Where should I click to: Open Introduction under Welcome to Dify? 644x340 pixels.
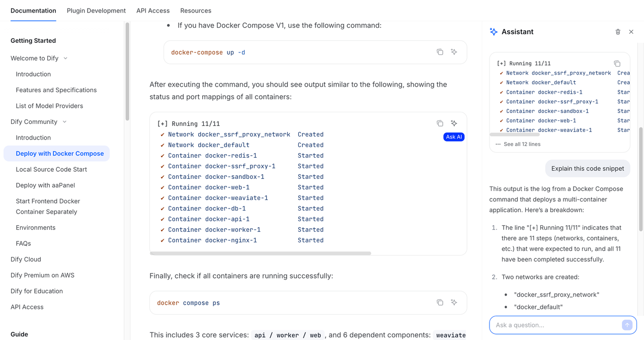tap(33, 74)
